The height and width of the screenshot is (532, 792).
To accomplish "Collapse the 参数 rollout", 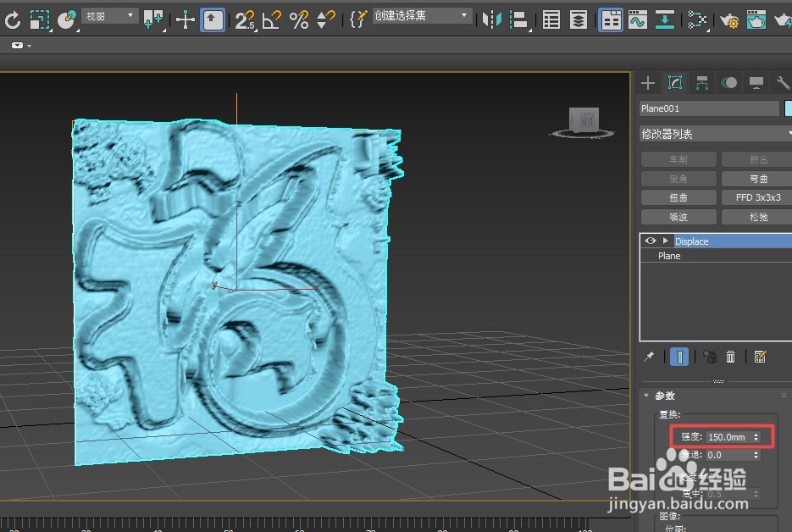I will [646, 396].
